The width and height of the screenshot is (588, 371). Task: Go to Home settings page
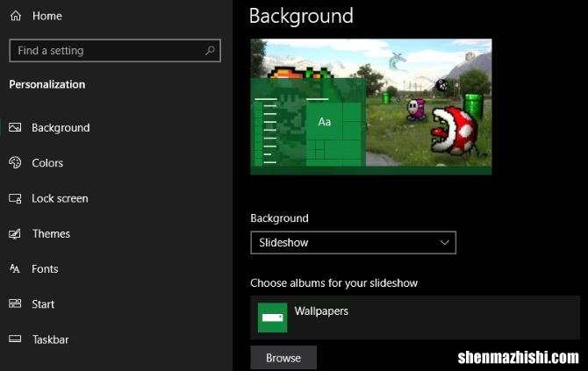tap(47, 16)
